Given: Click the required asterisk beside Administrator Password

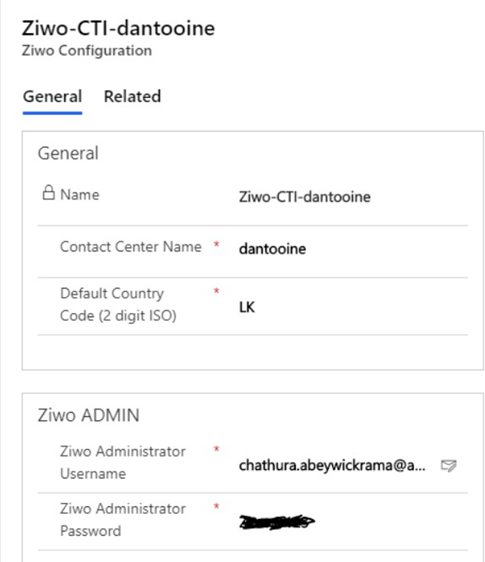Looking at the screenshot, I should pos(217,507).
